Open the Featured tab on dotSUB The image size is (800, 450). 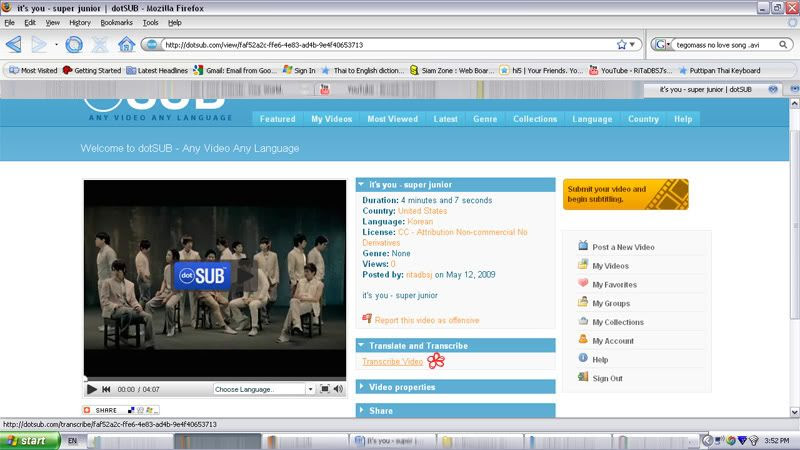click(x=278, y=119)
